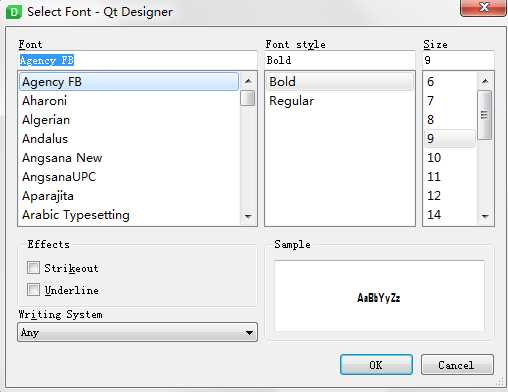Choose Regular font style

coord(340,101)
